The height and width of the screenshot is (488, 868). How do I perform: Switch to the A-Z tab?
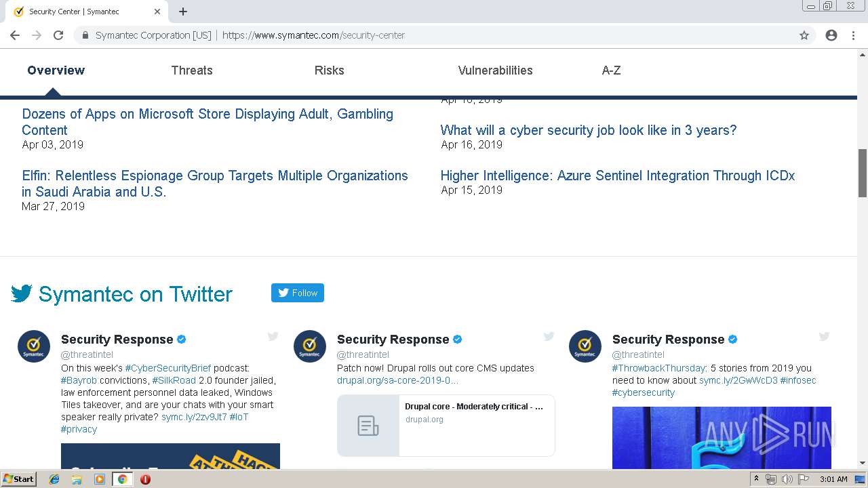point(612,70)
